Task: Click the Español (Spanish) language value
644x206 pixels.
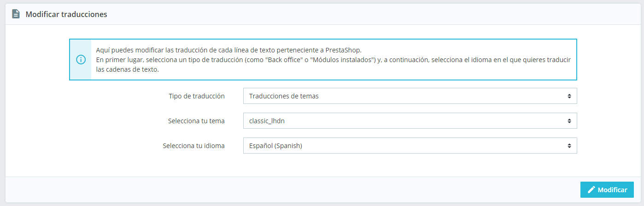Action: point(275,146)
